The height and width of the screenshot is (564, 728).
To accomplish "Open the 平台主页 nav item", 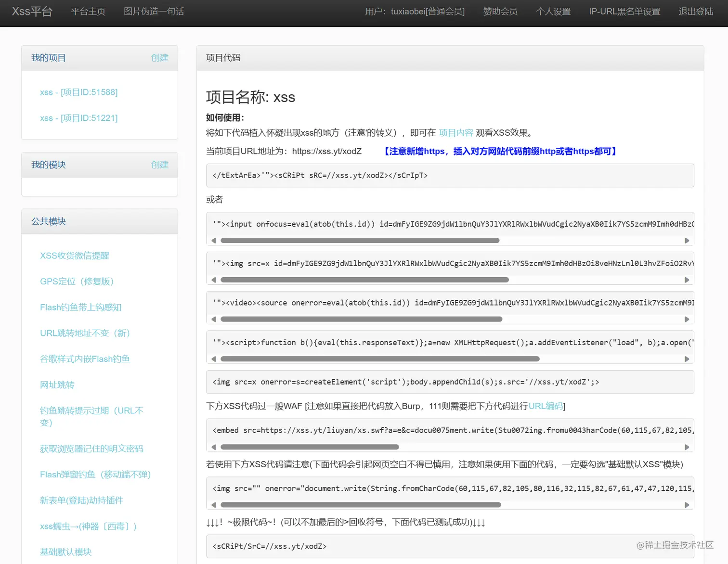I will (88, 12).
